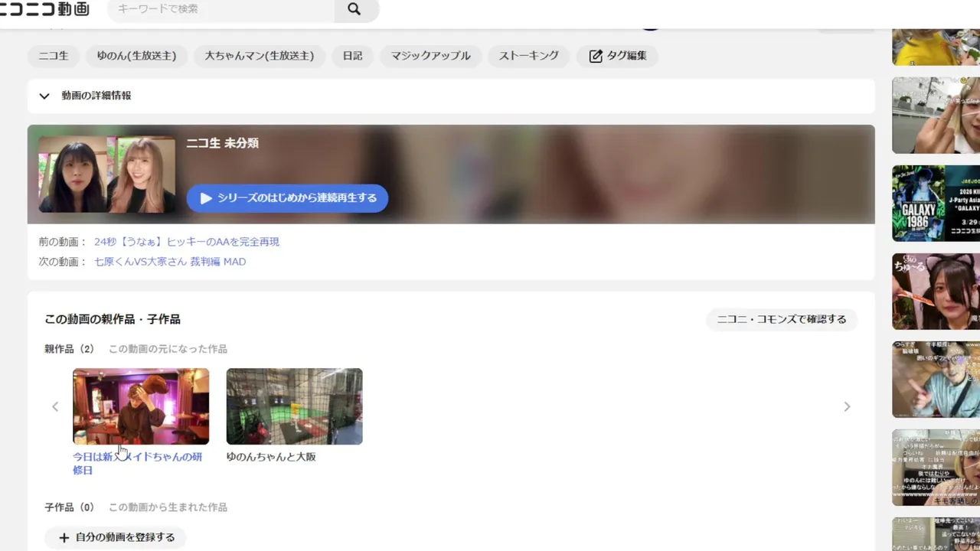Click the 子作品（0） label

70,507
